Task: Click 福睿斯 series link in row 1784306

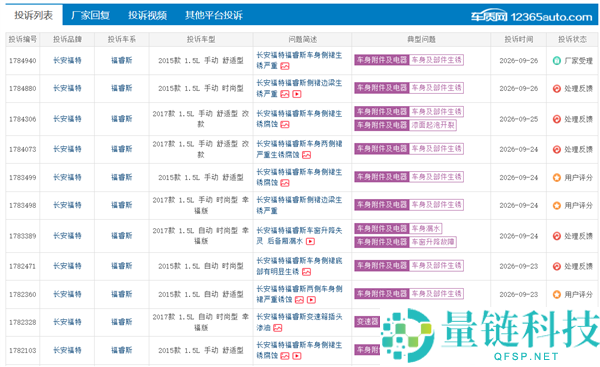Action: click(122, 119)
